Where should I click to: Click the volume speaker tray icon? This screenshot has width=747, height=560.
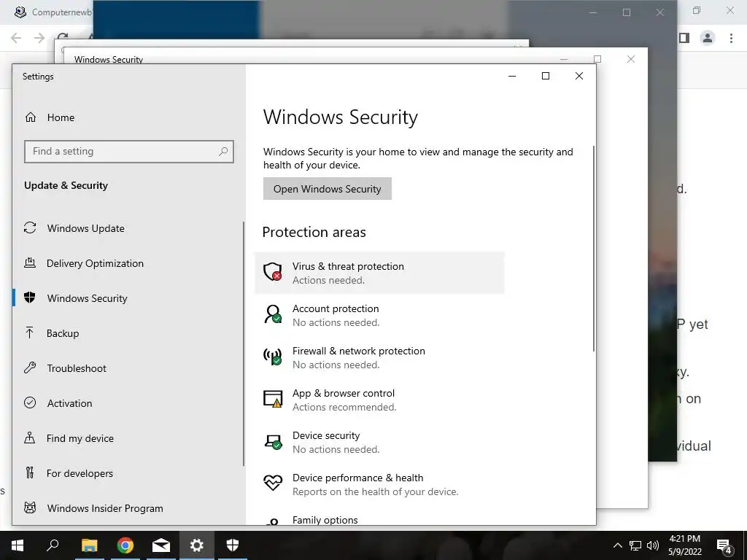click(653, 545)
